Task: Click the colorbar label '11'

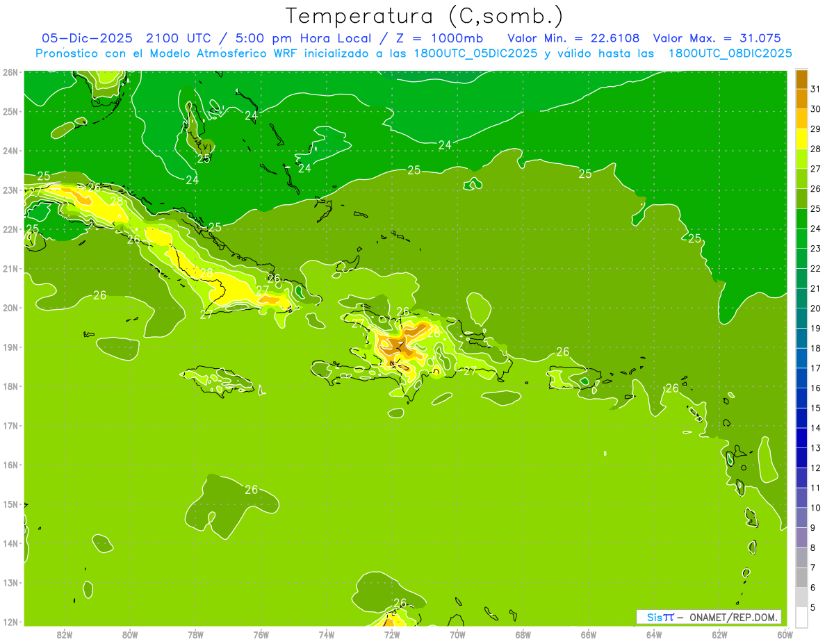Action: tap(815, 488)
